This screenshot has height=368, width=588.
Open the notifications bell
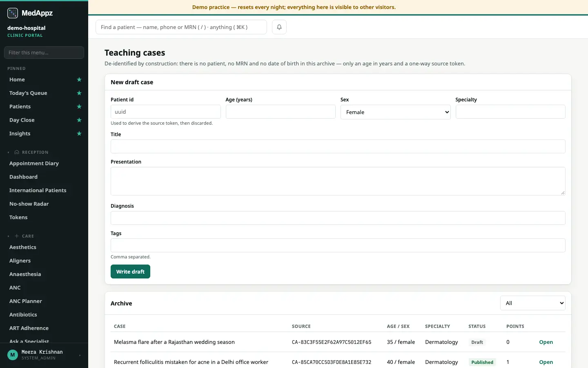pyautogui.click(x=279, y=27)
